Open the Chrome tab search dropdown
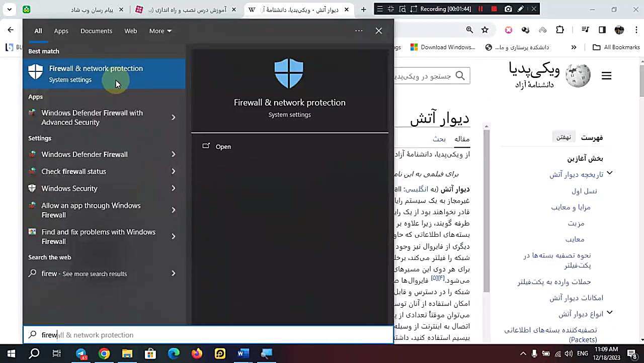The width and height of the screenshot is (644, 363). (9, 10)
